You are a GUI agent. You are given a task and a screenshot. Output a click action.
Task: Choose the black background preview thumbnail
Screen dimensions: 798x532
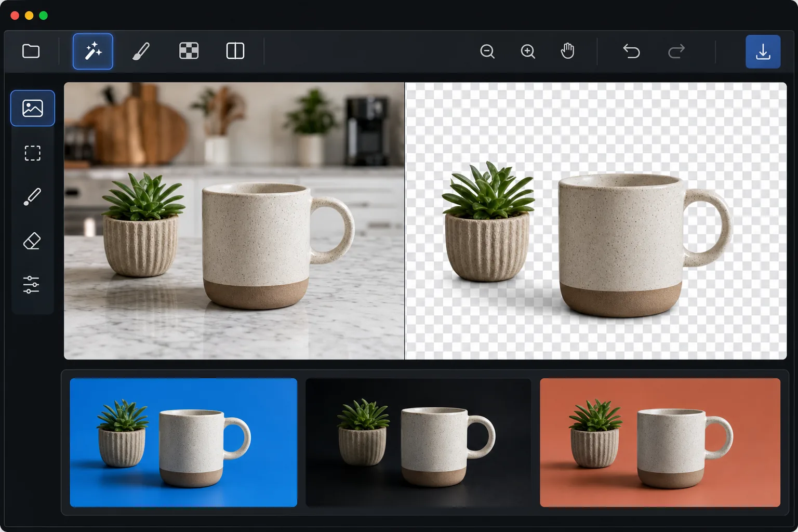click(x=418, y=443)
